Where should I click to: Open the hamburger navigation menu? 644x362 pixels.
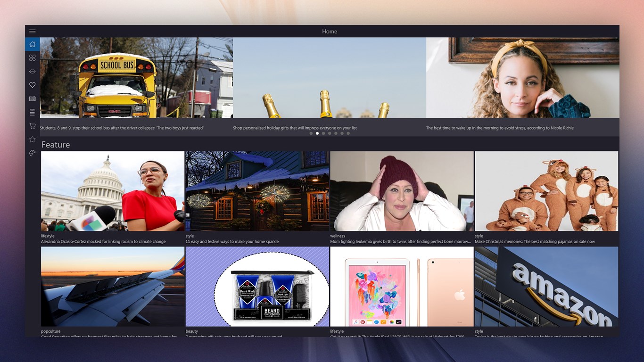32,31
